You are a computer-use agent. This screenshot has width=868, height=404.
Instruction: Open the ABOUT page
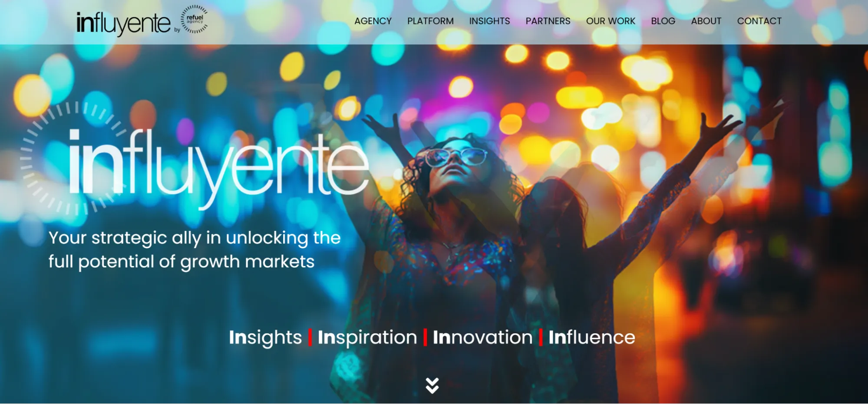click(706, 21)
